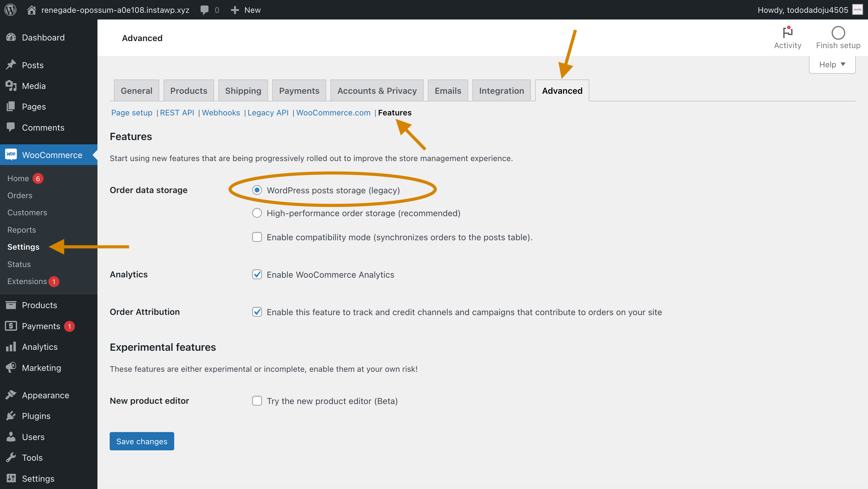The height and width of the screenshot is (489, 868).
Task: Open Media library via sidebar icon
Action: (11, 86)
